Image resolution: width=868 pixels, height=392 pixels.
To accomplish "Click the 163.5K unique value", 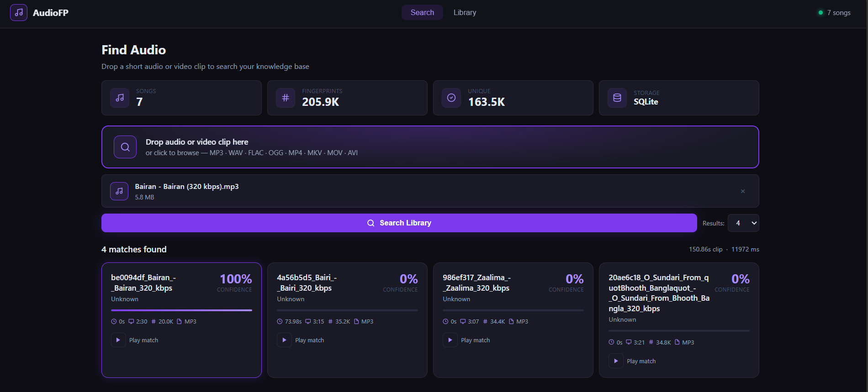I will click(487, 102).
